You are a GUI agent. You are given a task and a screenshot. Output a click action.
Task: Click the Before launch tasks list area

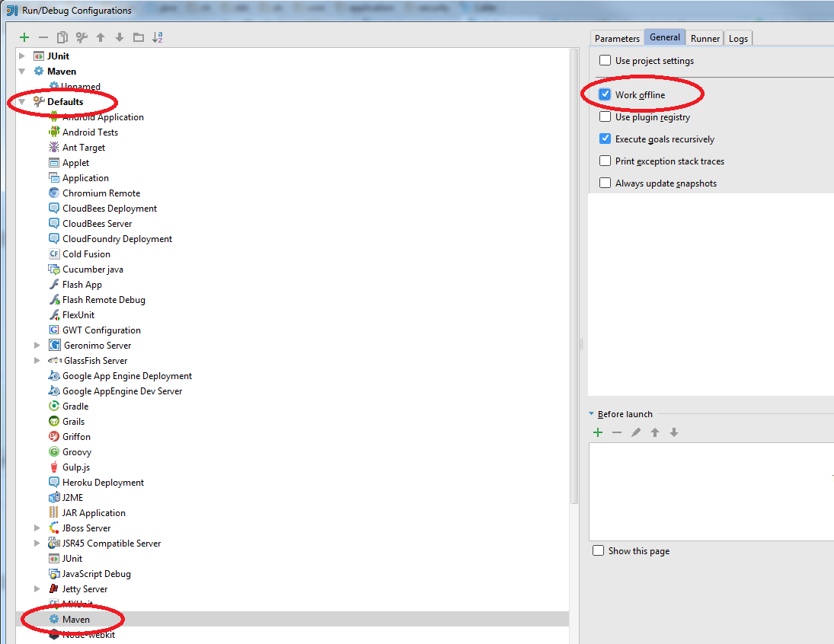click(x=711, y=492)
